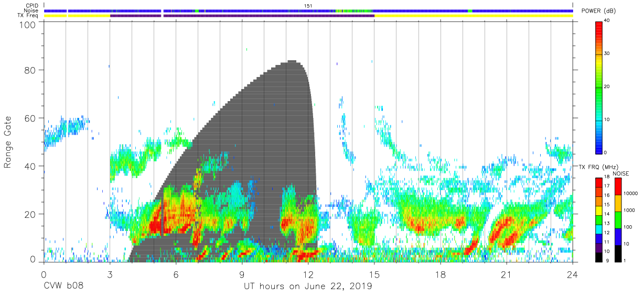Click the purple segment of TX Freq strip

[242, 16]
